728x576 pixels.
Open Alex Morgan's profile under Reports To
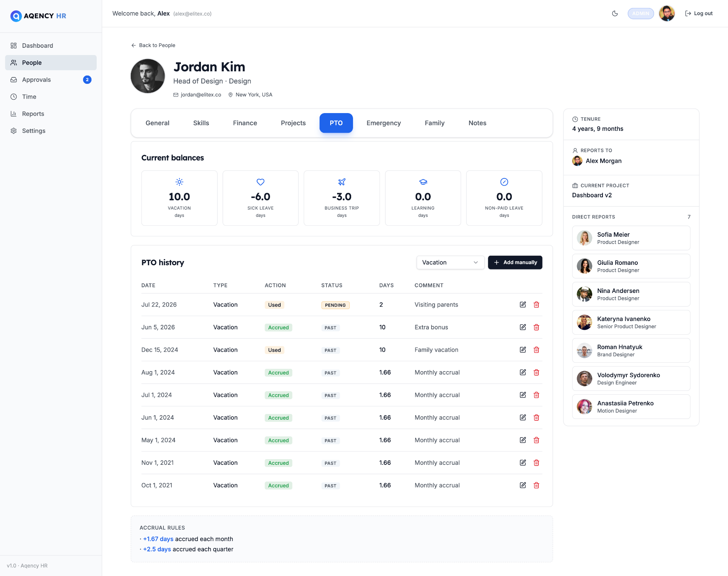(x=597, y=161)
